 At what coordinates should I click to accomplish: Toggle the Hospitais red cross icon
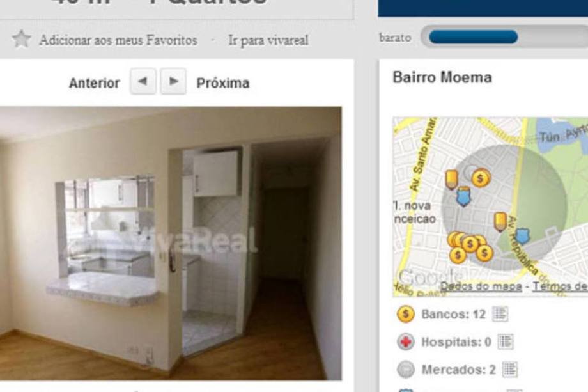405,341
